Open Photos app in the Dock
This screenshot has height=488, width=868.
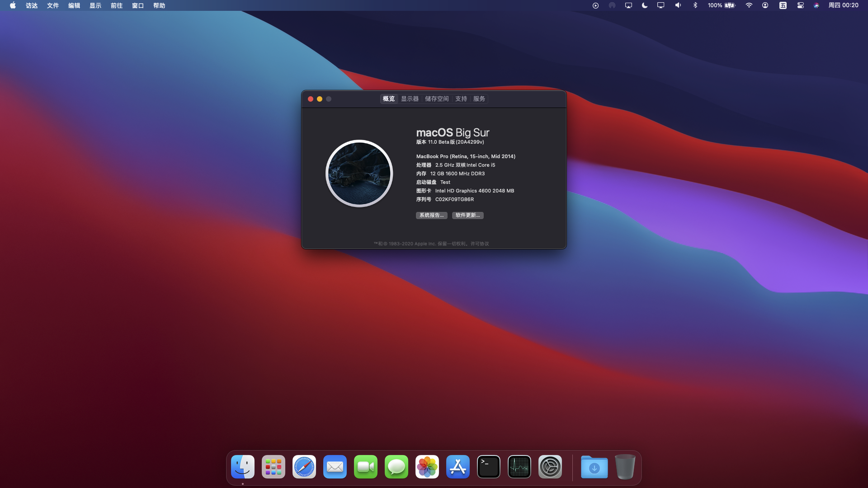click(427, 467)
